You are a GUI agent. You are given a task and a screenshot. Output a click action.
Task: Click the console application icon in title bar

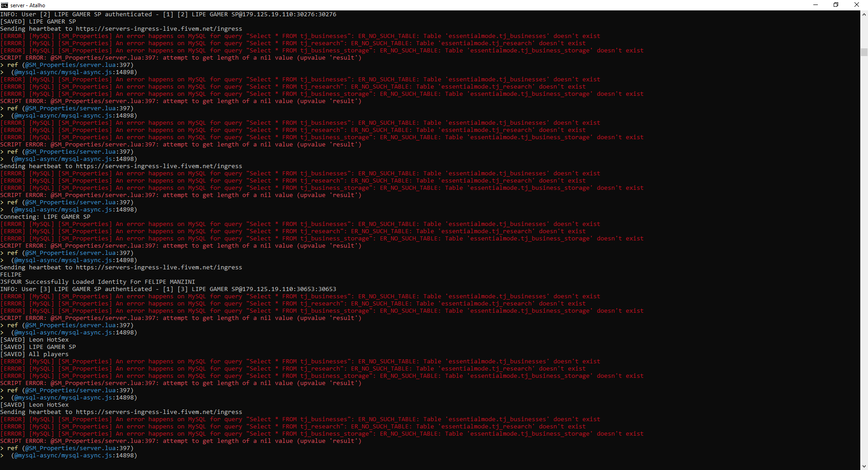click(x=5, y=5)
